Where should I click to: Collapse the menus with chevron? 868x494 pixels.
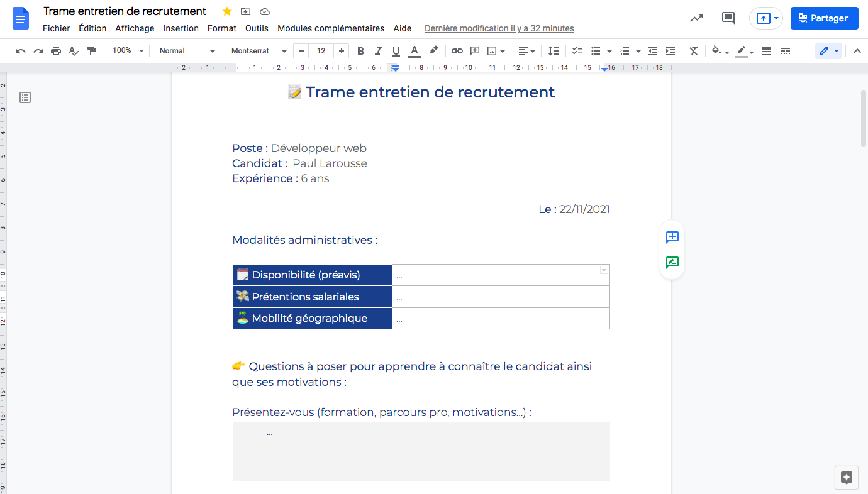tap(857, 51)
